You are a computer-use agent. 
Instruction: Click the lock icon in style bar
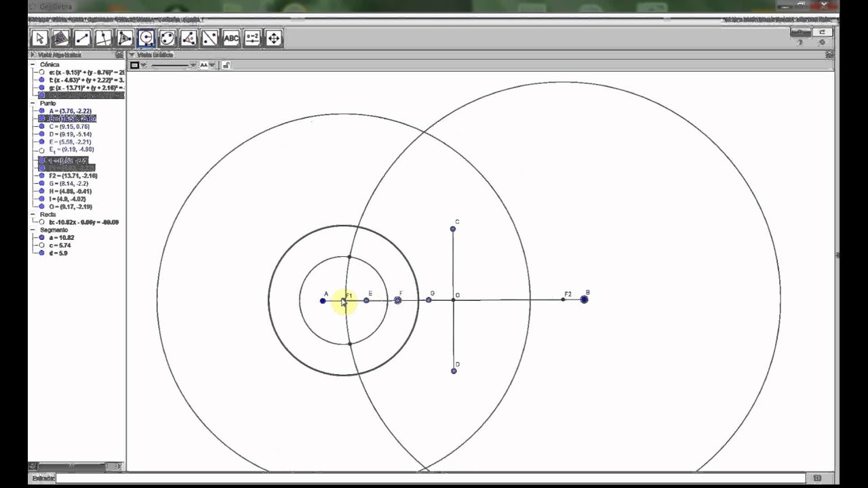[x=226, y=65]
